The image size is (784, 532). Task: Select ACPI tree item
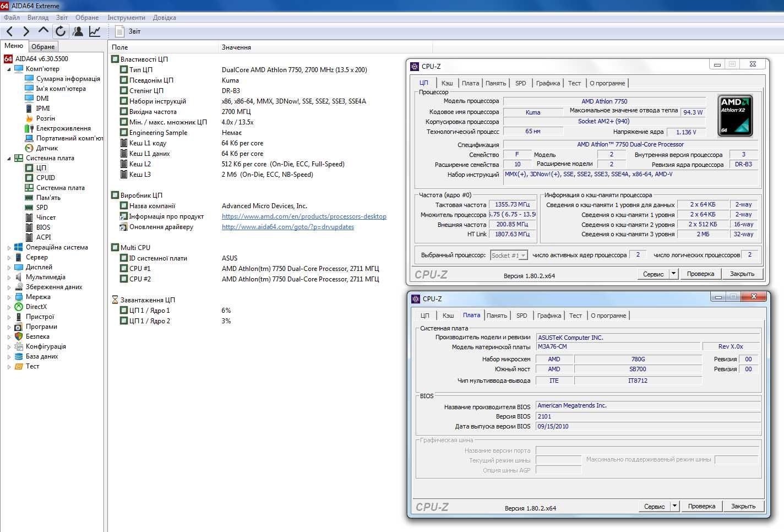[x=43, y=237]
